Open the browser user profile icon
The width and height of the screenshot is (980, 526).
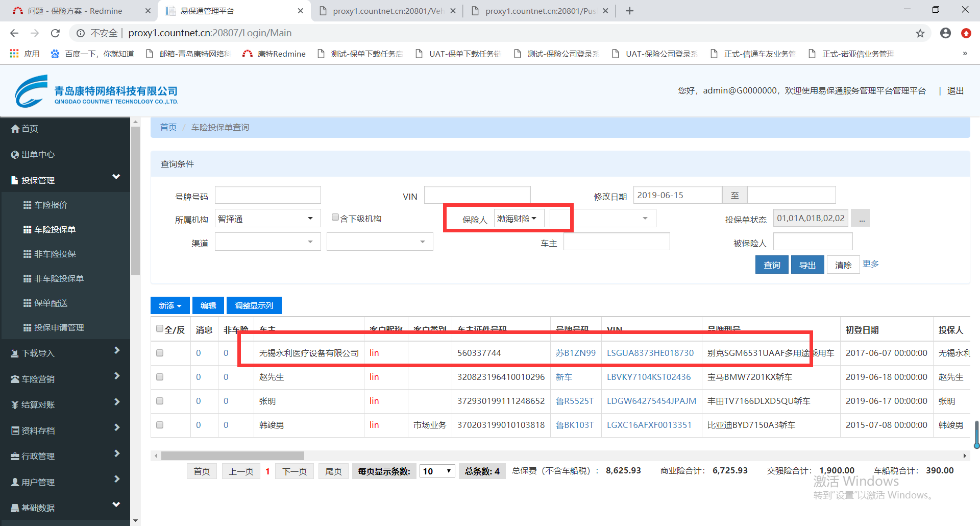pos(945,33)
